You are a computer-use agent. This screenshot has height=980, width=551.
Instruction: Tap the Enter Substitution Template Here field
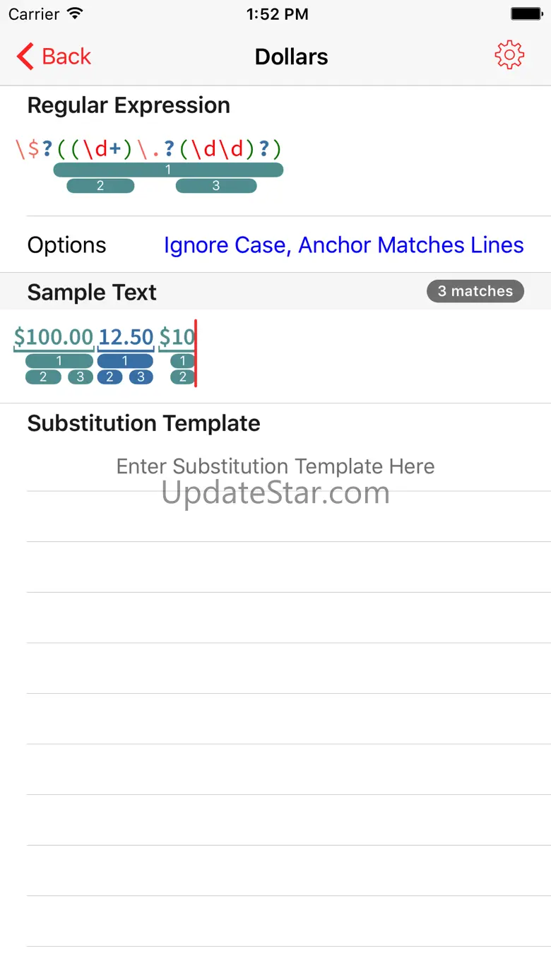[275, 466]
